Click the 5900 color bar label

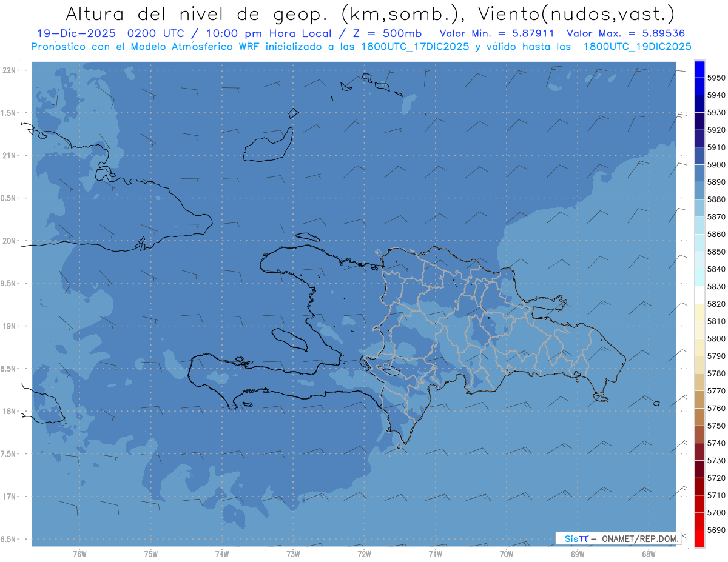[716, 164]
